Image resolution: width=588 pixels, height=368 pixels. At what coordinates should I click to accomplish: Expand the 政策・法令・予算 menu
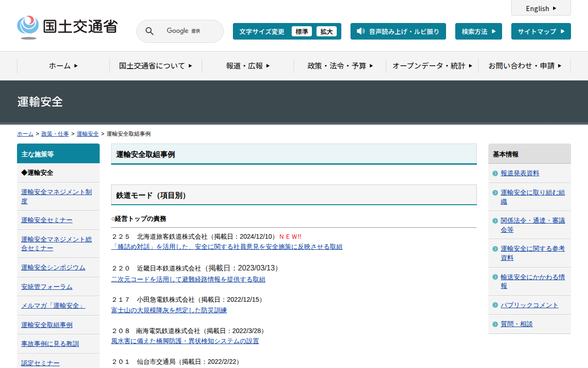340,66
